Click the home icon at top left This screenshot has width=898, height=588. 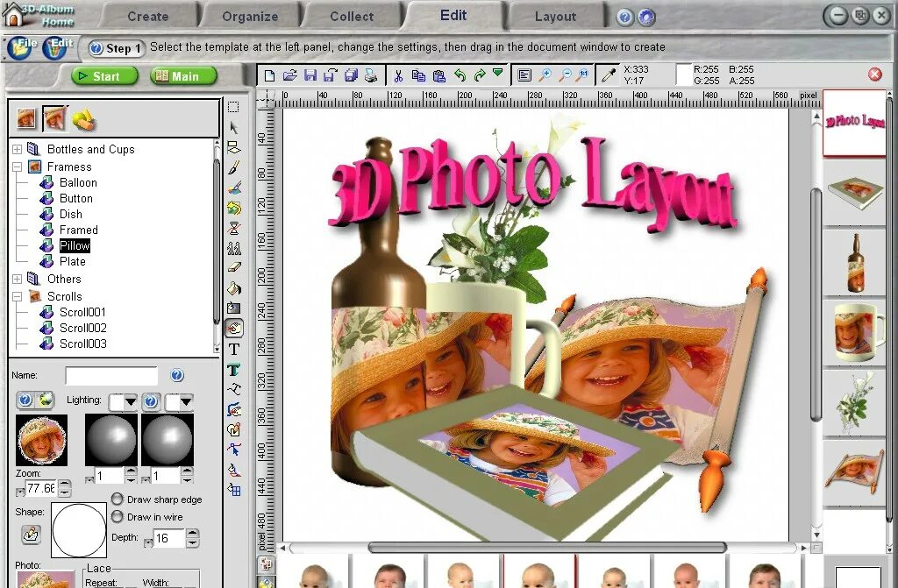click(12, 16)
